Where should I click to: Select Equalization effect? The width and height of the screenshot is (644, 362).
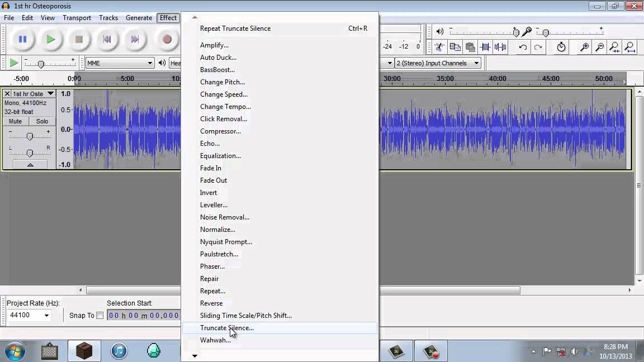coord(280,156)
